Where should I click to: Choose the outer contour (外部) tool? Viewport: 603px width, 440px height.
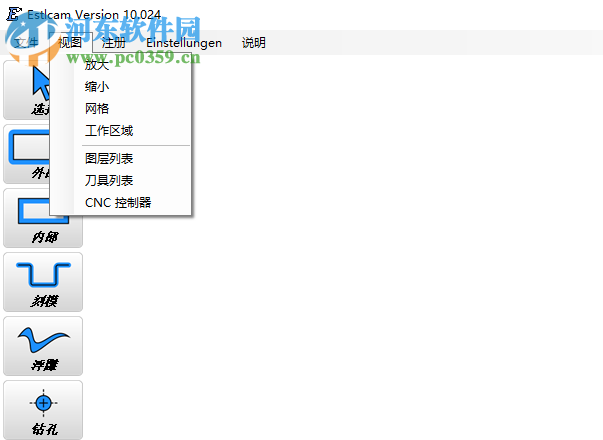coord(27,154)
